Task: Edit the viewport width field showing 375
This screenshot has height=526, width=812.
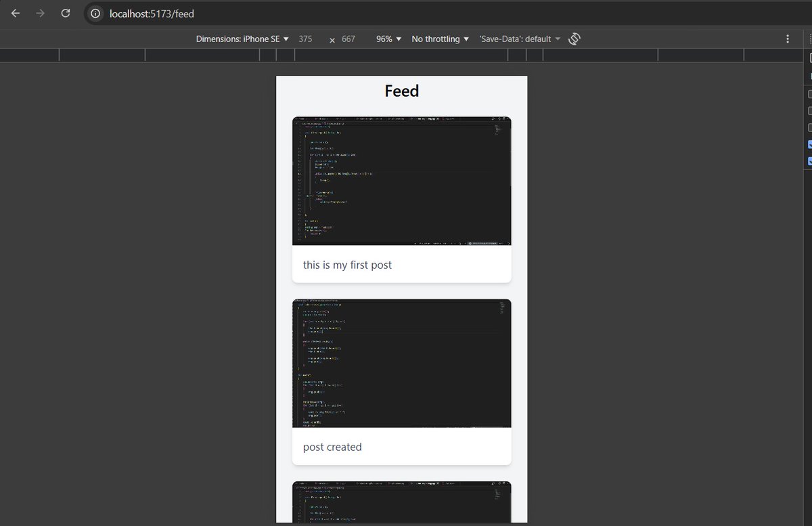Action: click(306, 39)
